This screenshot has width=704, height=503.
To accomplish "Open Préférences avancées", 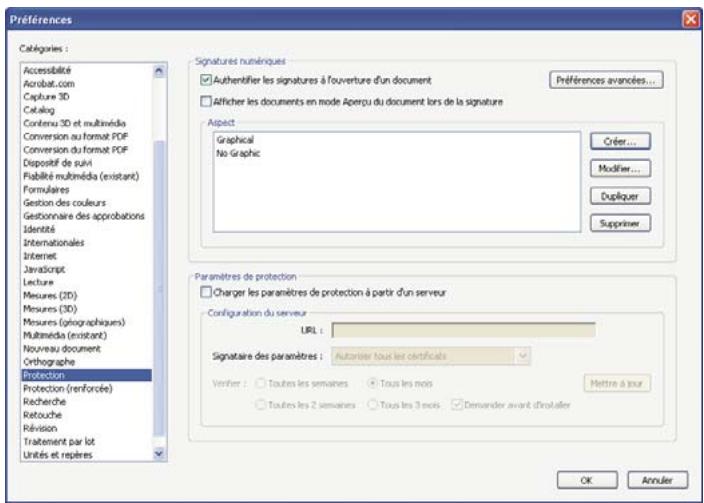I will point(606,80).
